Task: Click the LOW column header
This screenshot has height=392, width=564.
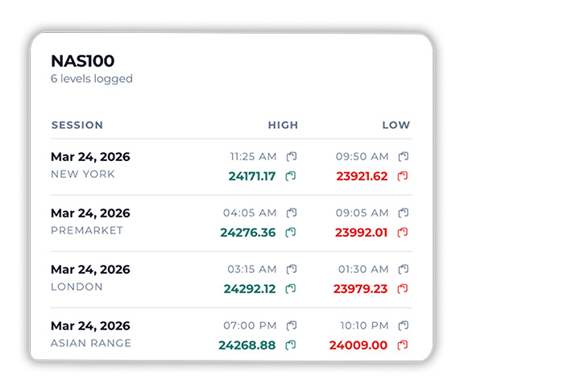Action: coord(396,126)
